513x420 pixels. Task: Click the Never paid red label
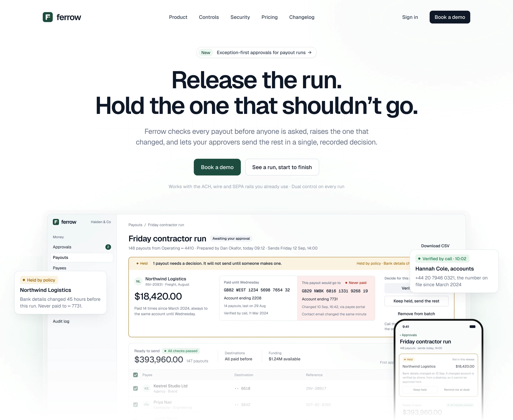356,283
